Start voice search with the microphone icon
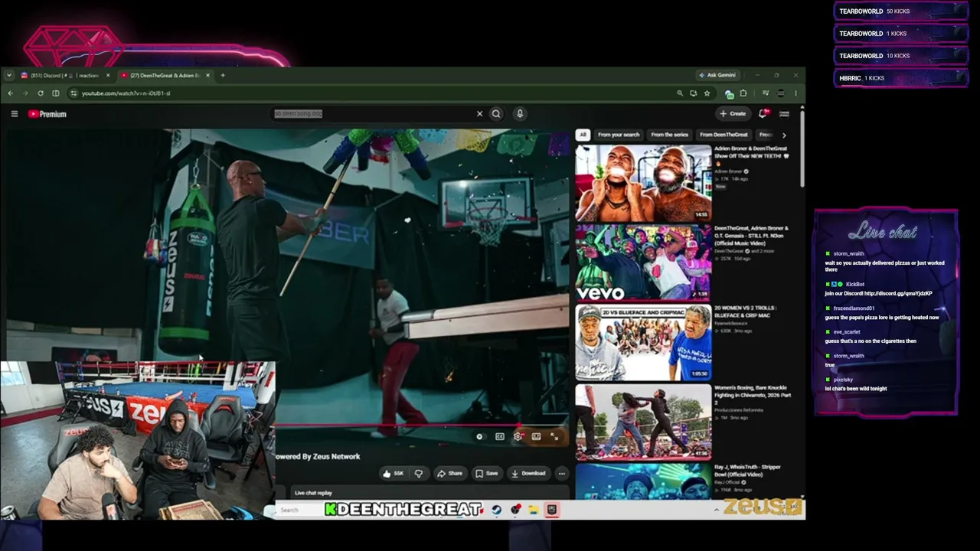This screenshot has width=980, height=551. coord(520,114)
